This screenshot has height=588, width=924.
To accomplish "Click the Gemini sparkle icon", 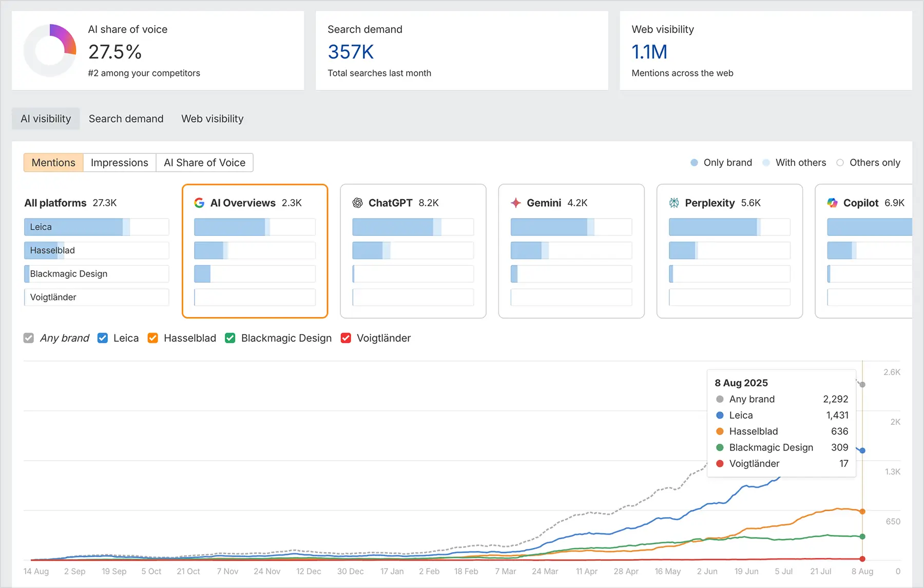I will (515, 203).
